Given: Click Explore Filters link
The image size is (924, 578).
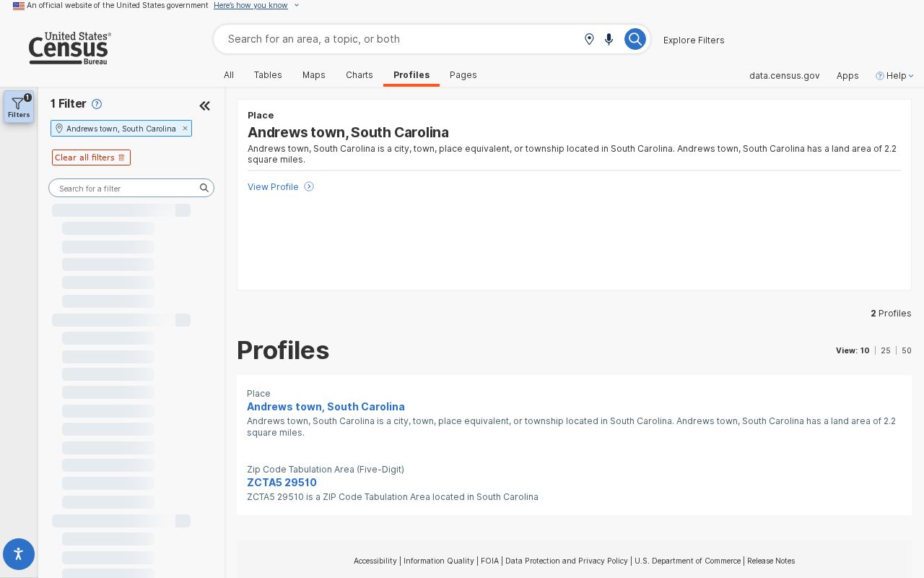Looking at the screenshot, I should point(694,40).
